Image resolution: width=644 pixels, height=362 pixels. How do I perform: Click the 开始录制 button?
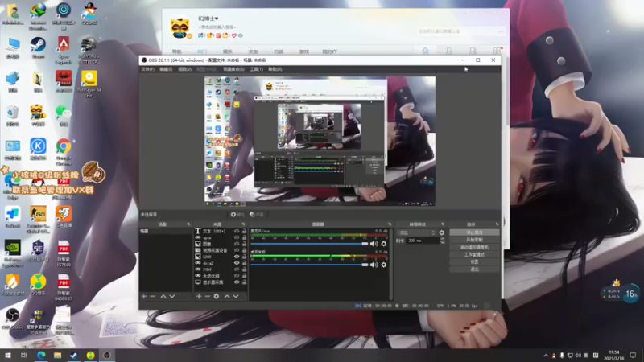tap(474, 240)
